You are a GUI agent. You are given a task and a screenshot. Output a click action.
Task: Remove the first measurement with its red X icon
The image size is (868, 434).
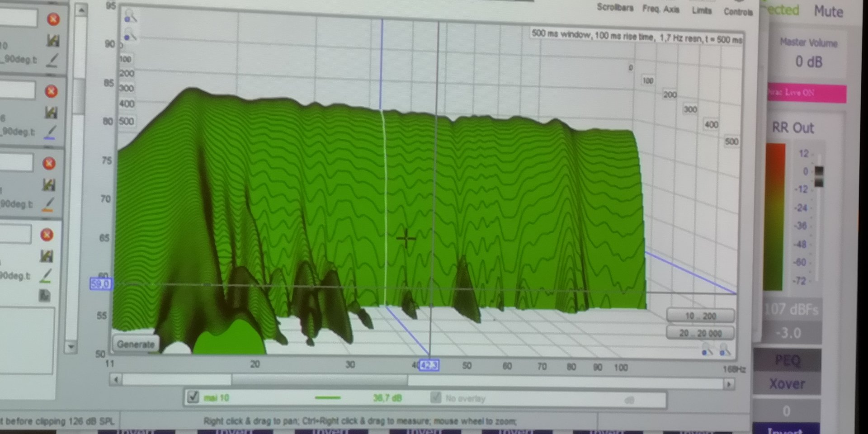tap(53, 19)
